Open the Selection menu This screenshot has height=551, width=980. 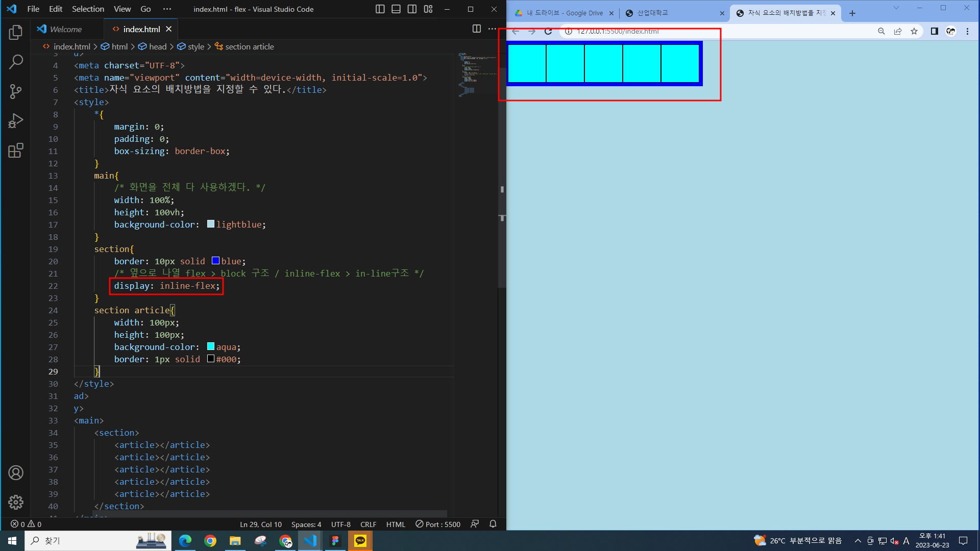pos(88,9)
